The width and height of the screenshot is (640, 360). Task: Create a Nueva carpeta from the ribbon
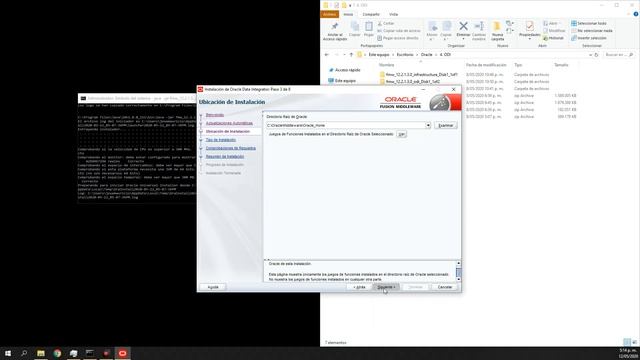(497, 31)
